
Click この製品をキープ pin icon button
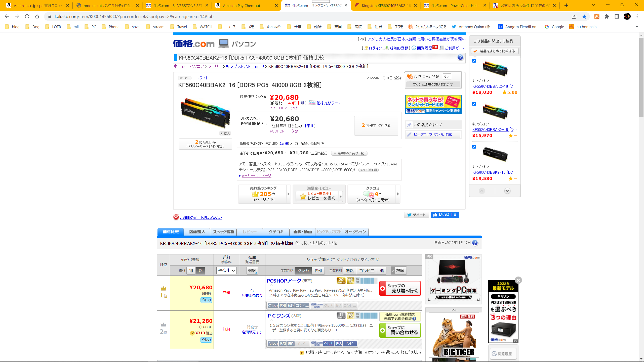tap(433, 125)
